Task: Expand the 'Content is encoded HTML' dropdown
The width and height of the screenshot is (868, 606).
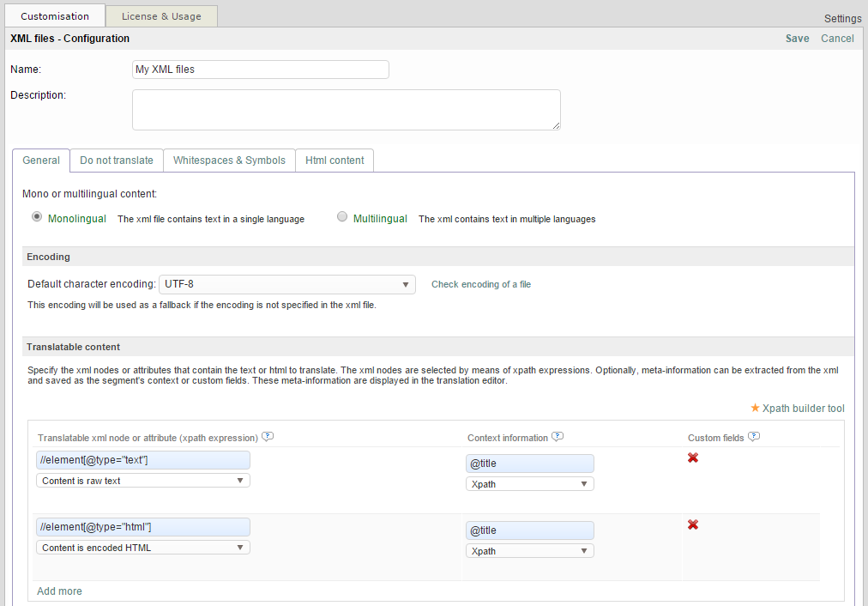Action: [143, 548]
